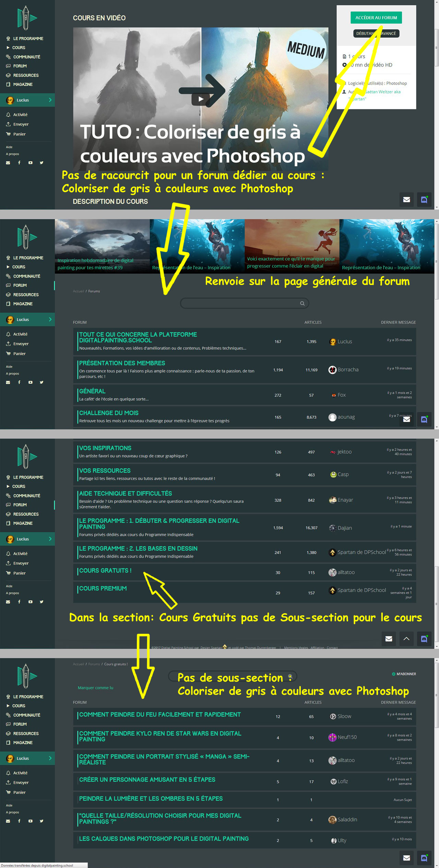Open the COURS GRATUITS ! forum section
Screen dimensions: 439x868
[105, 570]
